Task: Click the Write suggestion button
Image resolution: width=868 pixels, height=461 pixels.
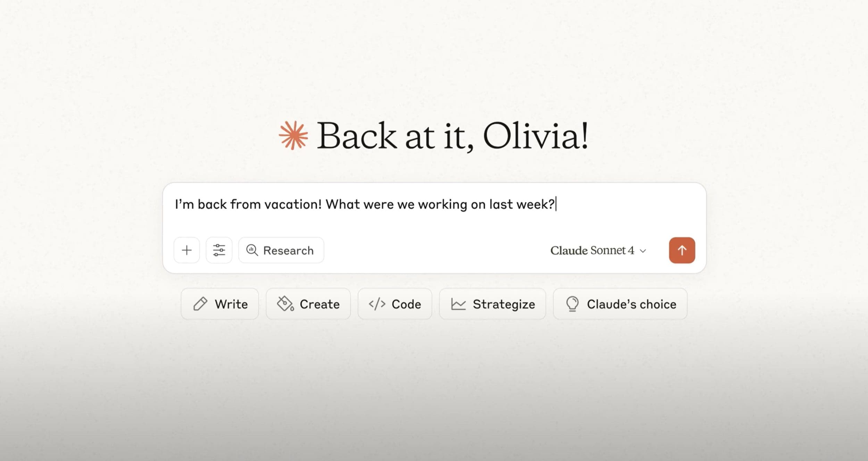Action: (220, 304)
